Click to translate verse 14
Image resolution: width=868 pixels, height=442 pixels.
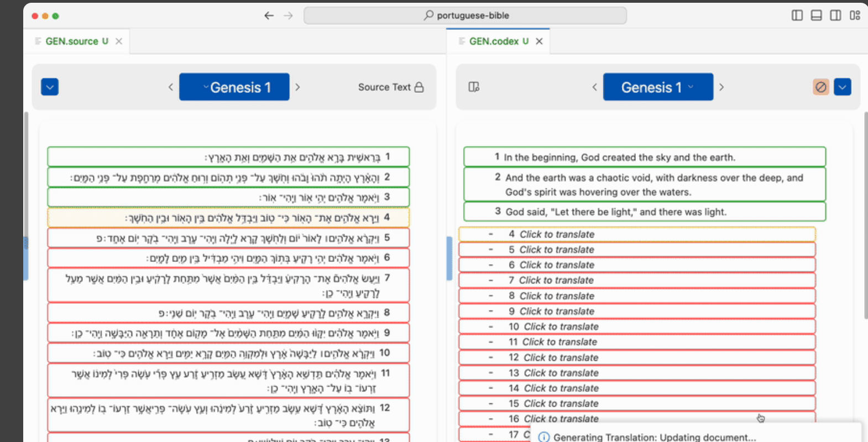click(637, 388)
